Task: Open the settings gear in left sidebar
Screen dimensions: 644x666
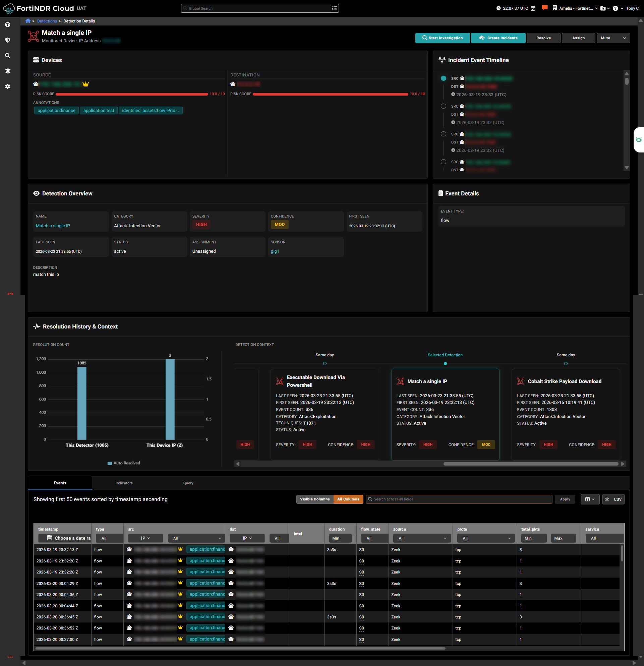Action: [7, 86]
